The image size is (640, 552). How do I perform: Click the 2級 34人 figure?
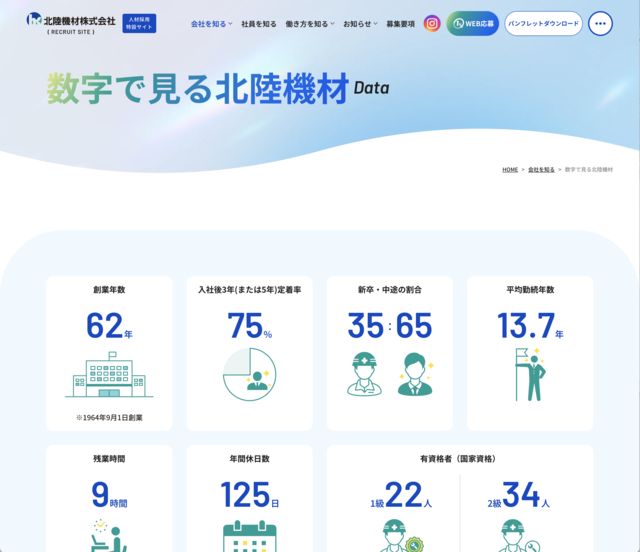(x=518, y=495)
